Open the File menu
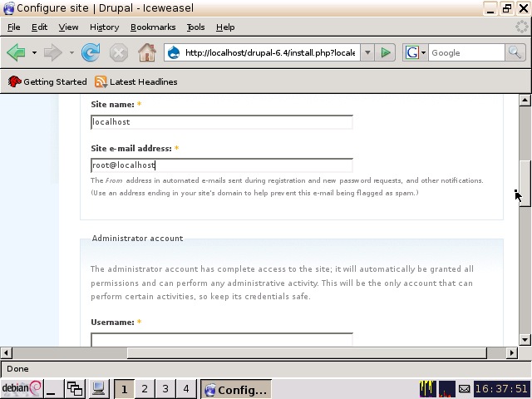Image resolution: width=532 pixels, height=399 pixels. (13, 27)
